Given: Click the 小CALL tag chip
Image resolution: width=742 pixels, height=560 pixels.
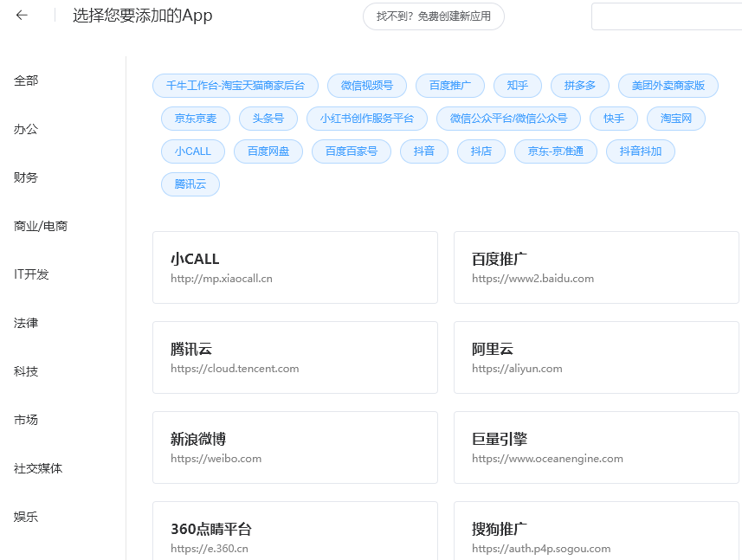Looking at the screenshot, I should click(x=193, y=151).
